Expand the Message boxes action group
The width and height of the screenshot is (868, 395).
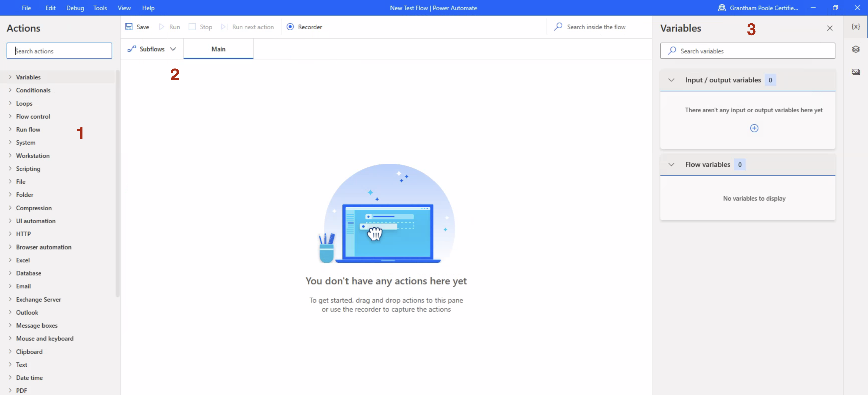tap(10, 325)
